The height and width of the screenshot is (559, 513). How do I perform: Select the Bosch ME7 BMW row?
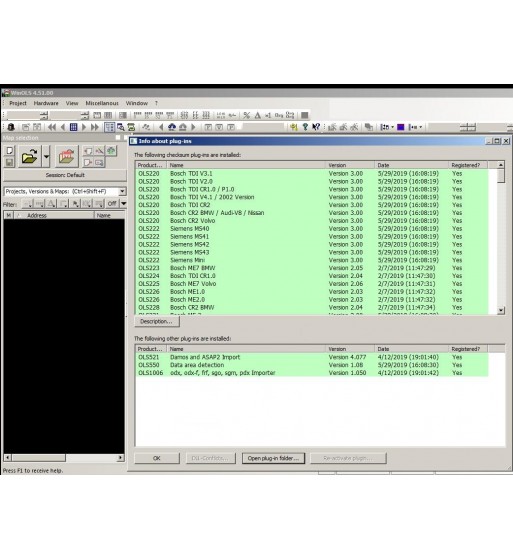click(312, 268)
